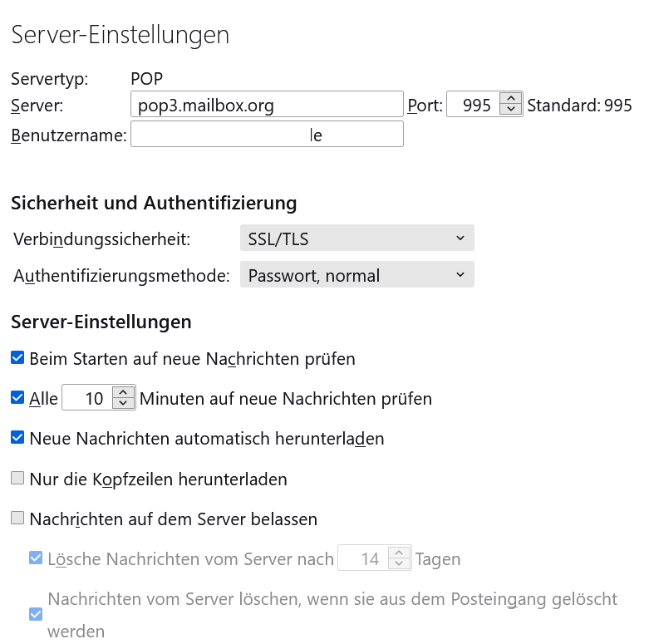649x644 pixels.
Task: Click the Port number field showing 995
Action: pyautogui.click(x=473, y=104)
